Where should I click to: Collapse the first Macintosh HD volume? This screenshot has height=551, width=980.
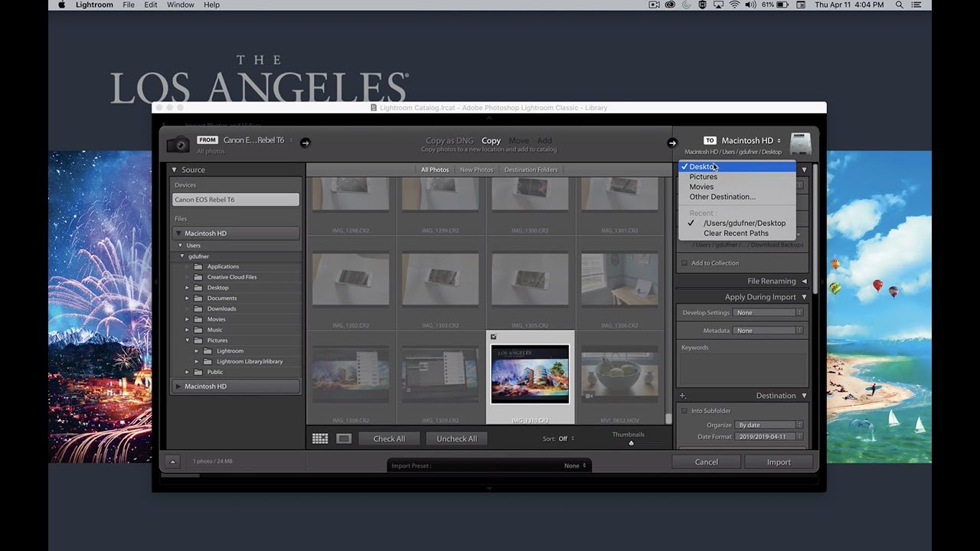[x=178, y=233]
